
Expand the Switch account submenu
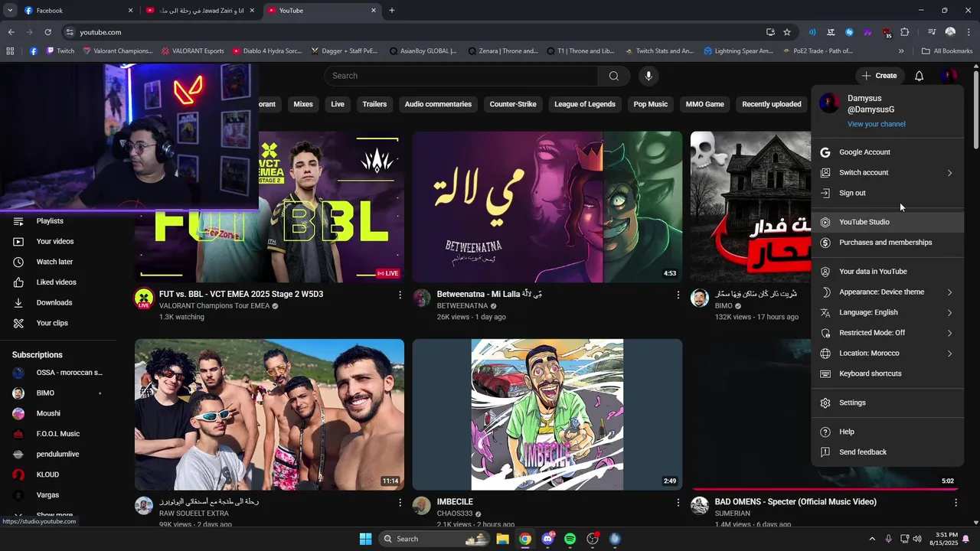(x=887, y=173)
